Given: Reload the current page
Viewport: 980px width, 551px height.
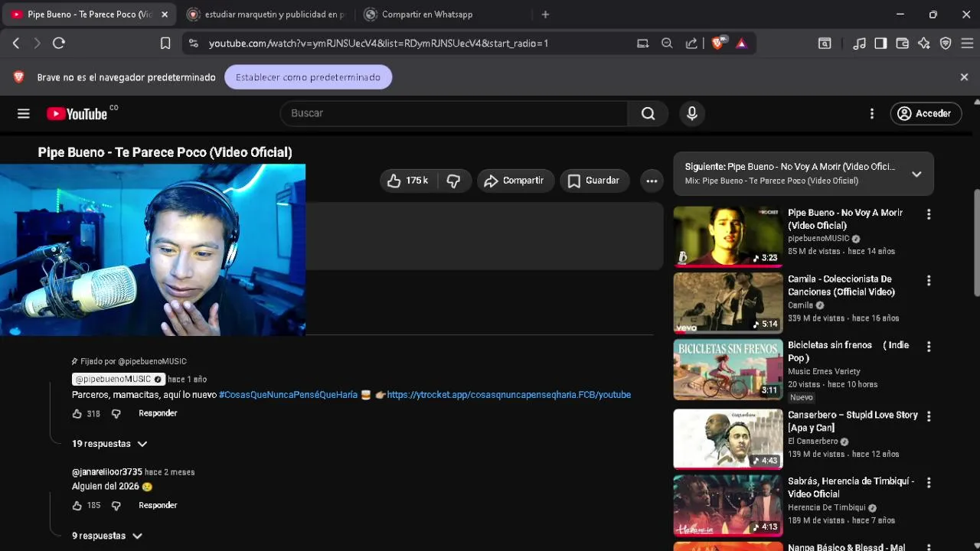Looking at the screenshot, I should (x=59, y=44).
